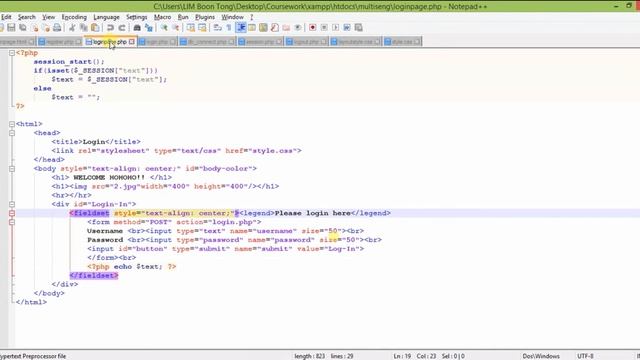Open the ? help menu
640x360 pixels.
click(251, 17)
